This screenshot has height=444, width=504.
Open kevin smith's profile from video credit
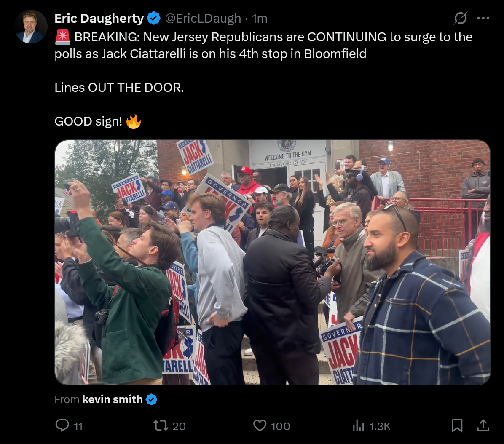[113, 399]
